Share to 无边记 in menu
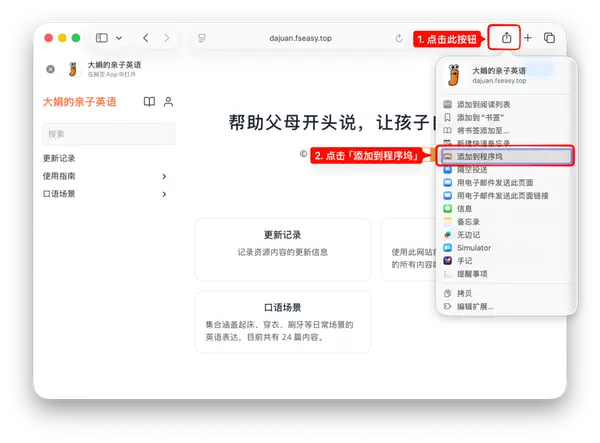600x443 pixels. [x=506, y=235]
